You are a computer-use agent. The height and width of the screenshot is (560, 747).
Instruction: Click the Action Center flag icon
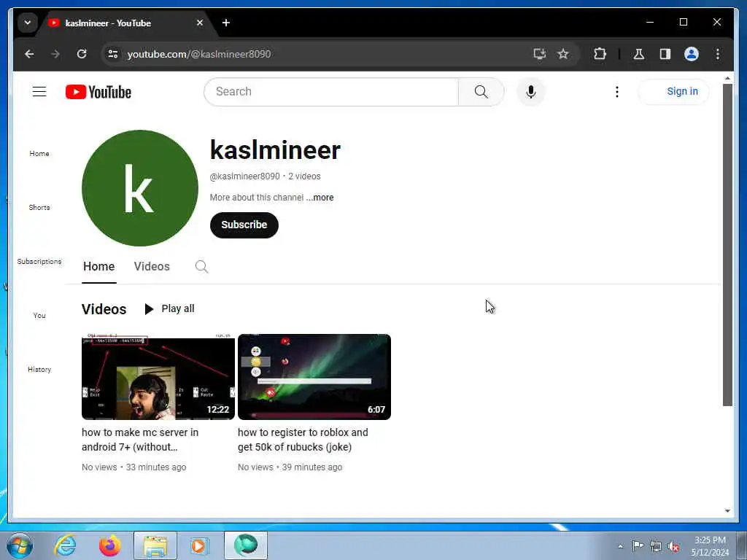tap(638, 545)
